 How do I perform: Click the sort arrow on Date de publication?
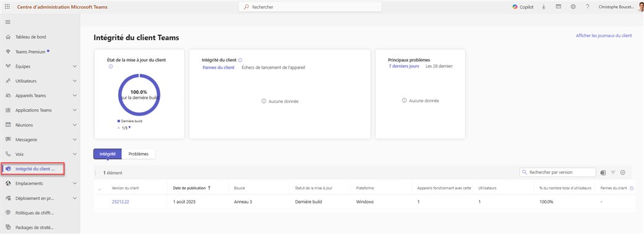209,188
